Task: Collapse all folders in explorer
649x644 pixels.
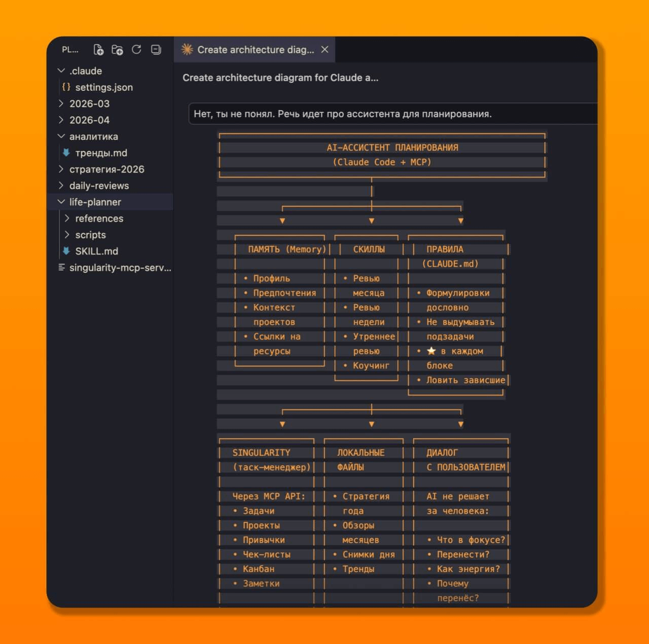Action: [x=156, y=50]
